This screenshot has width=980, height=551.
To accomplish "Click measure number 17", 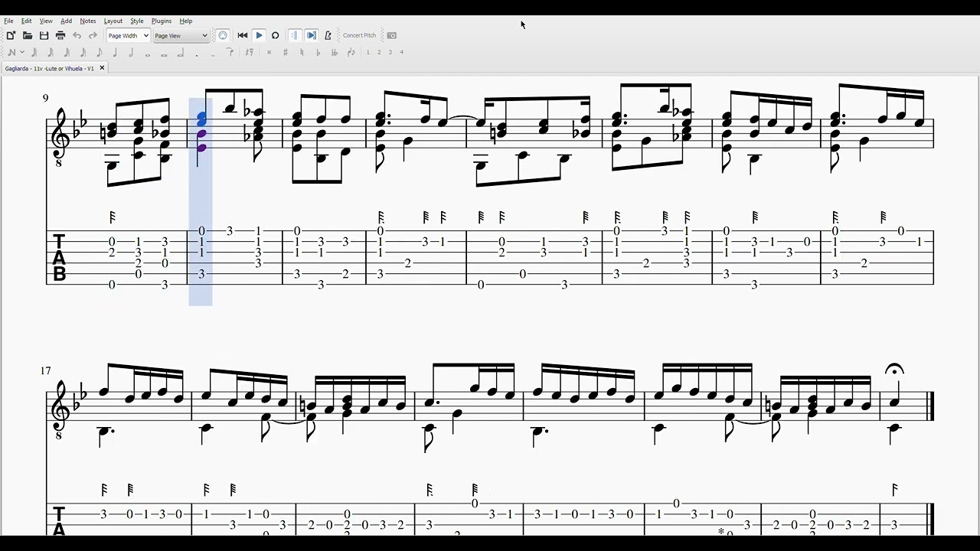I will coord(45,370).
